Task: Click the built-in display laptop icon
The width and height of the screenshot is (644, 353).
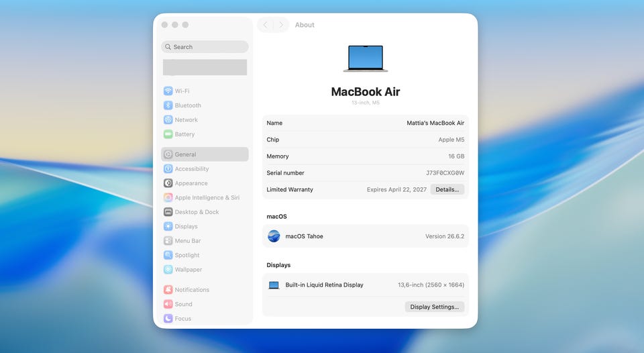Action: 274,285
